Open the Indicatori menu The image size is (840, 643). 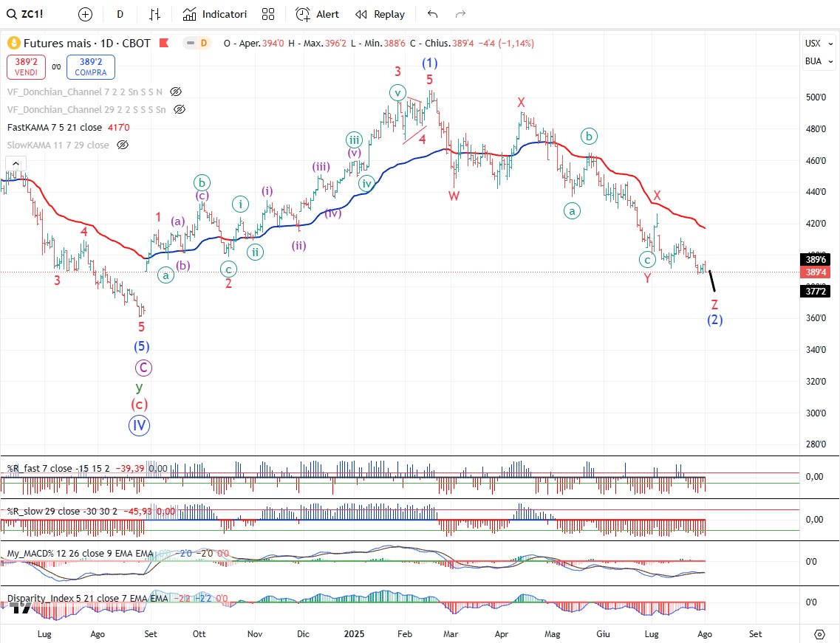214,15
